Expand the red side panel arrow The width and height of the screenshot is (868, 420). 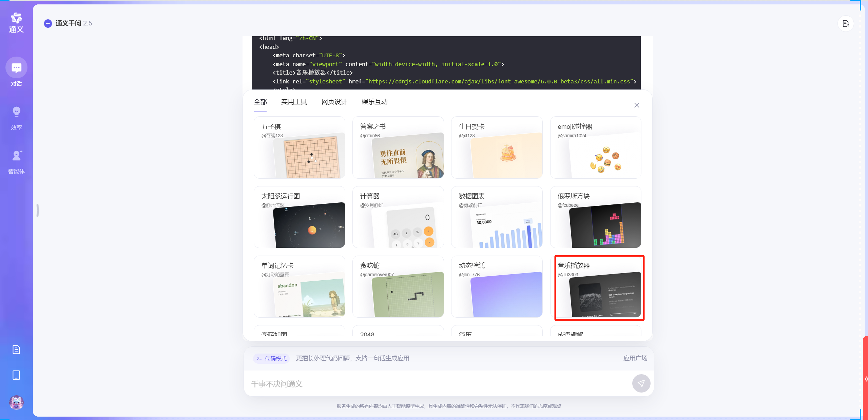(x=865, y=379)
